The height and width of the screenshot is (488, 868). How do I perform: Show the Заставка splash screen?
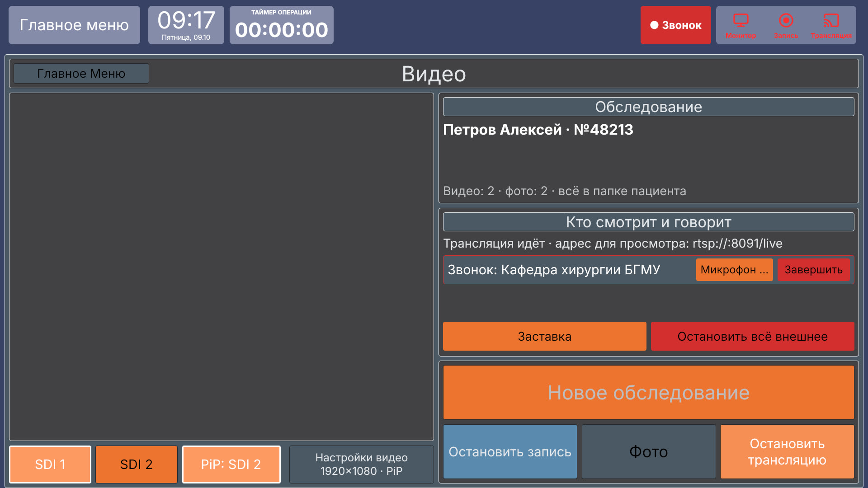pos(544,336)
